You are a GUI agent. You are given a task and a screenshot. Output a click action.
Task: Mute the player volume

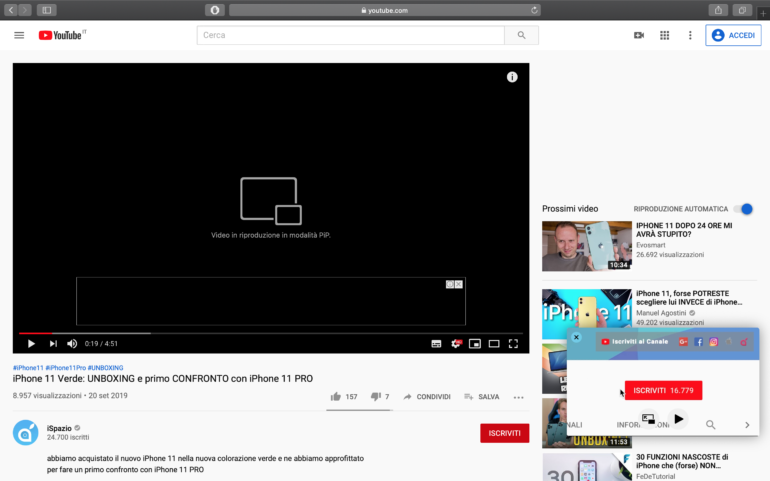coord(72,344)
